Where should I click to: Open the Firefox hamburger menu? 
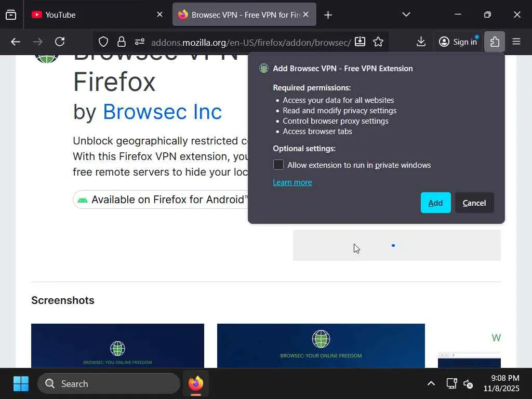[516, 42]
